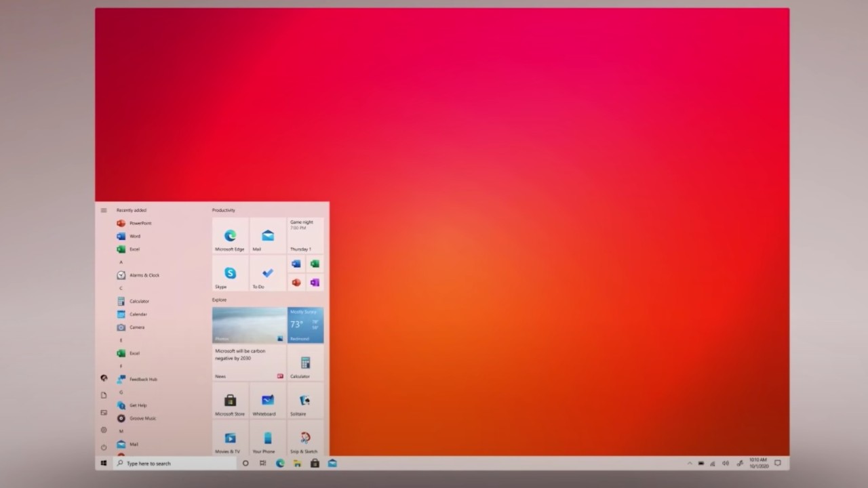Open the To Do tile
Viewport: 868px width, 488px height.
267,274
